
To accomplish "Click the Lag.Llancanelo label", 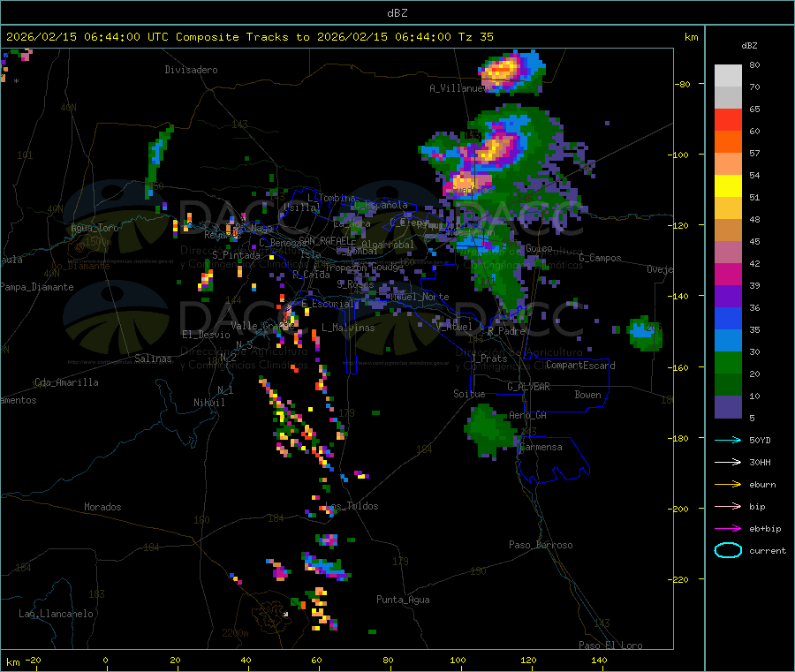I will (x=56, y=615).
